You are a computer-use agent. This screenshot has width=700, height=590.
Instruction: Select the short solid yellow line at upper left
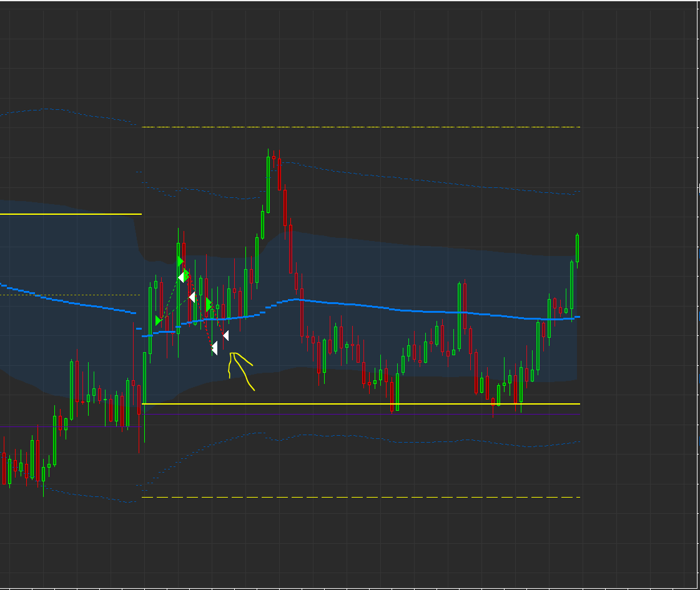click(x=71, y=214)
